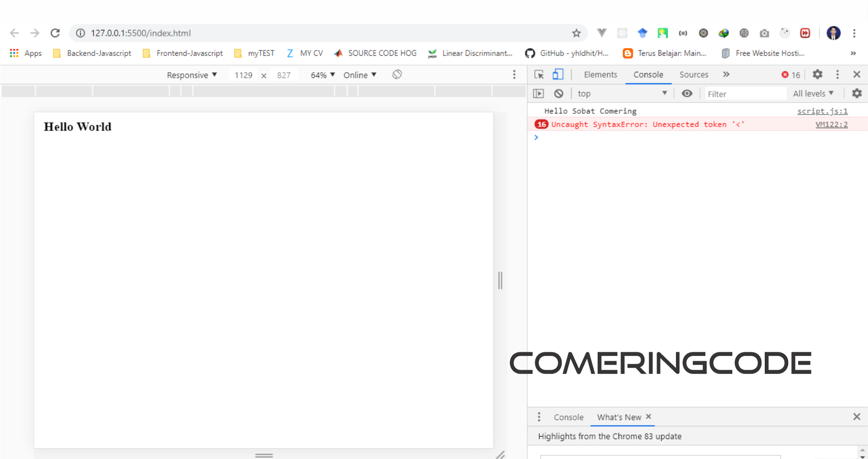Show the console sidebar panel icon
The image size is (868, 459).
click(538, 93)
